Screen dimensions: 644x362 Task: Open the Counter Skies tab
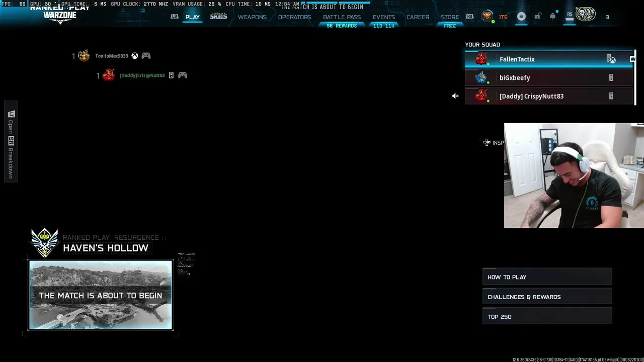click(x=218, y=17)
